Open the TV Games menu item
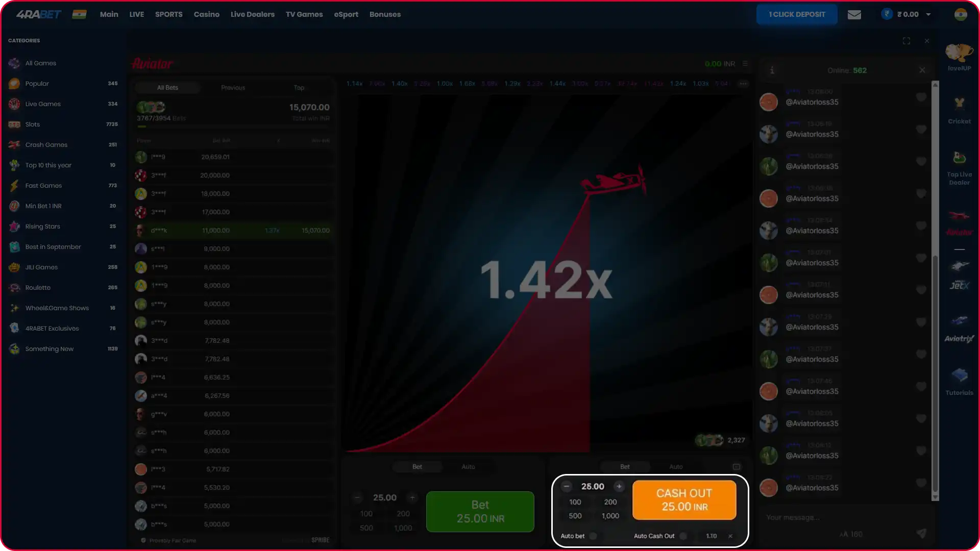980x551 pixels. tap(304, 14)
